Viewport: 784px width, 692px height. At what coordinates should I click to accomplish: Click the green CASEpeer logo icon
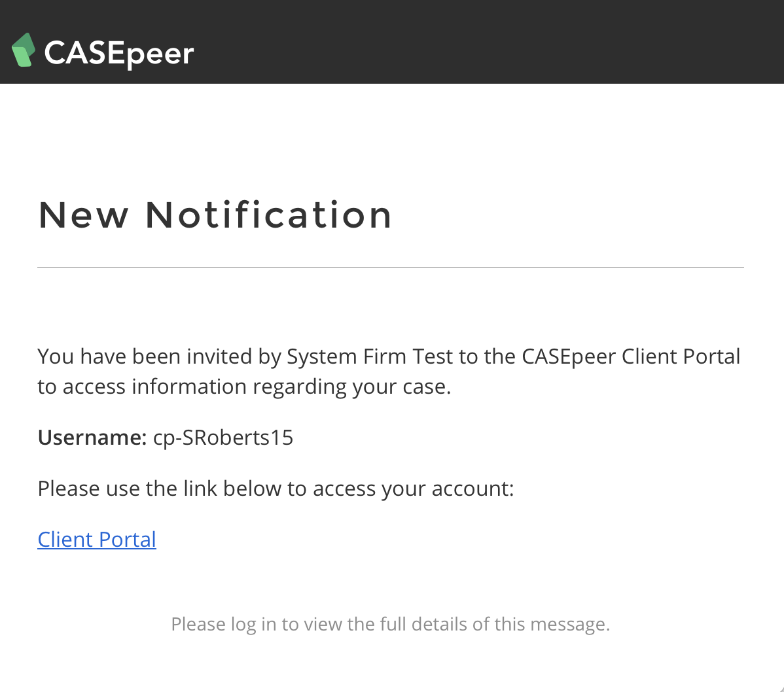(23, 50)
